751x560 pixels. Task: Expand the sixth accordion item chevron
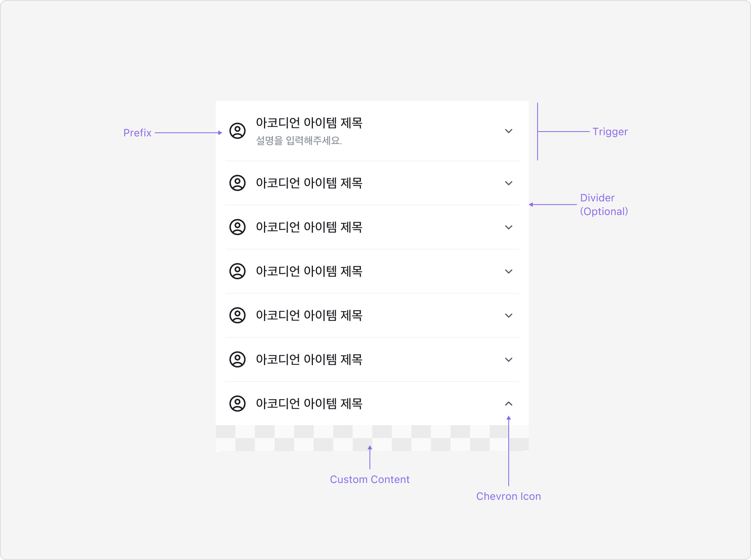pyautogui.click(x=509, y=360)
